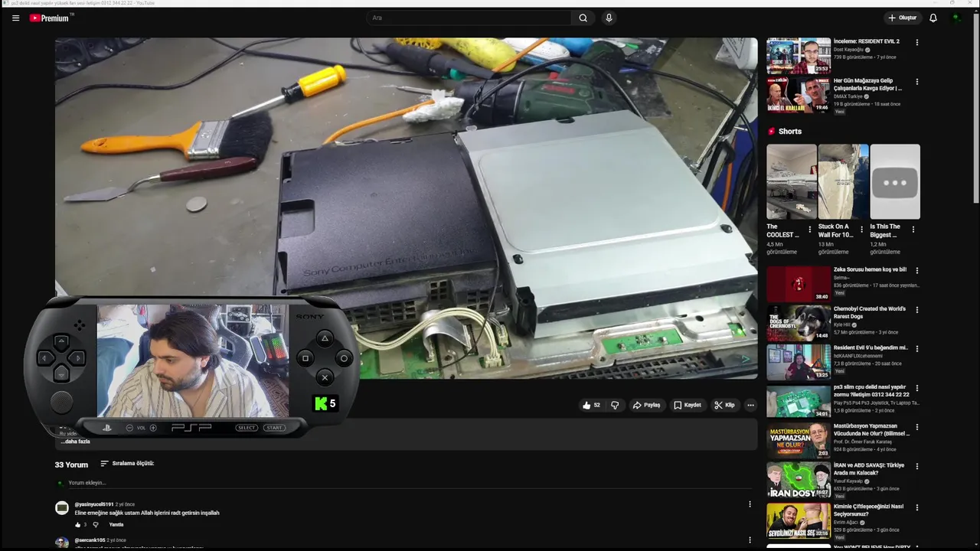The height and width of the screenshot is (551, 980).
Task: Like the video with thumbs-up
Action: 591,405
